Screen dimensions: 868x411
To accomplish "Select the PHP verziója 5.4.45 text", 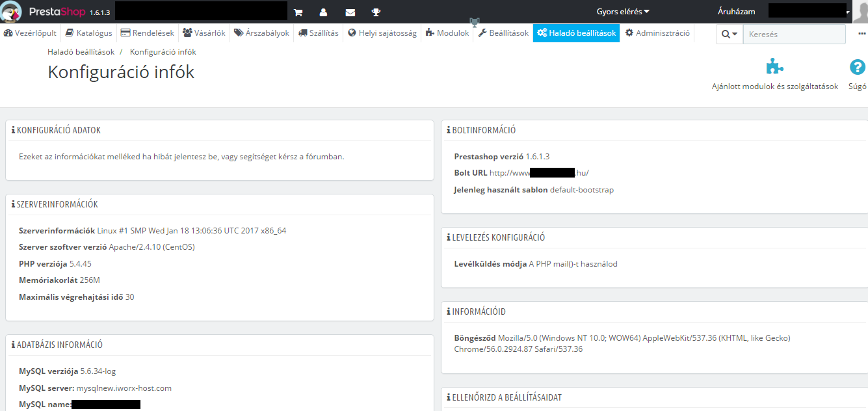I will pyautogui.click(x=55, y=263).
